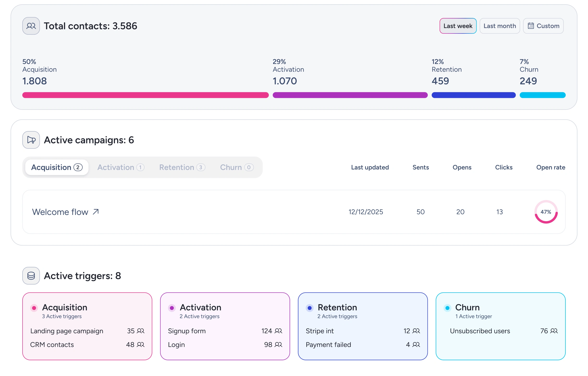Open the Custom date range picker
This screenshot has height=376, width=588.
coord(543,26)
